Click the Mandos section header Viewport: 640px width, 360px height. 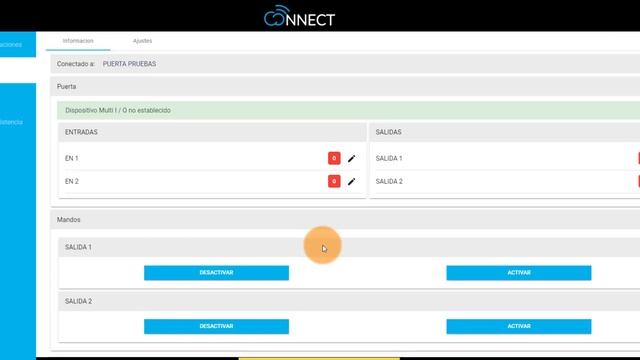(x=345, y=220)
